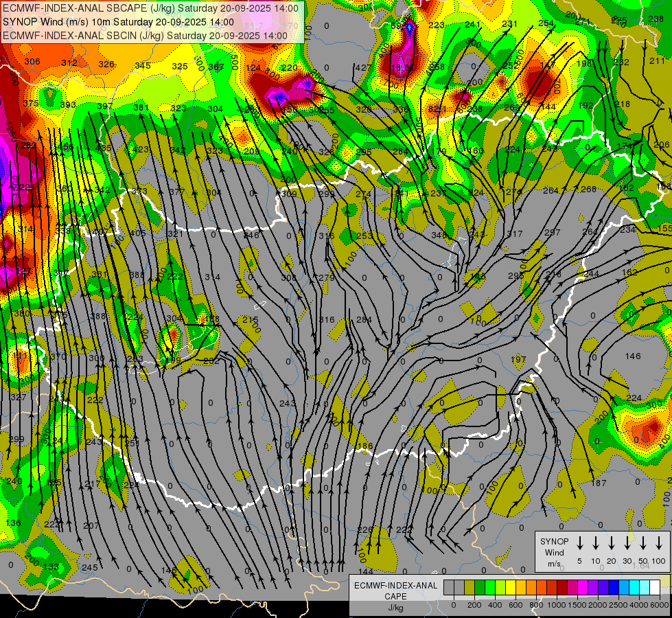Click the 5 m/s wind arrow in legend
The image size is (672, 618).
(579, 543)
